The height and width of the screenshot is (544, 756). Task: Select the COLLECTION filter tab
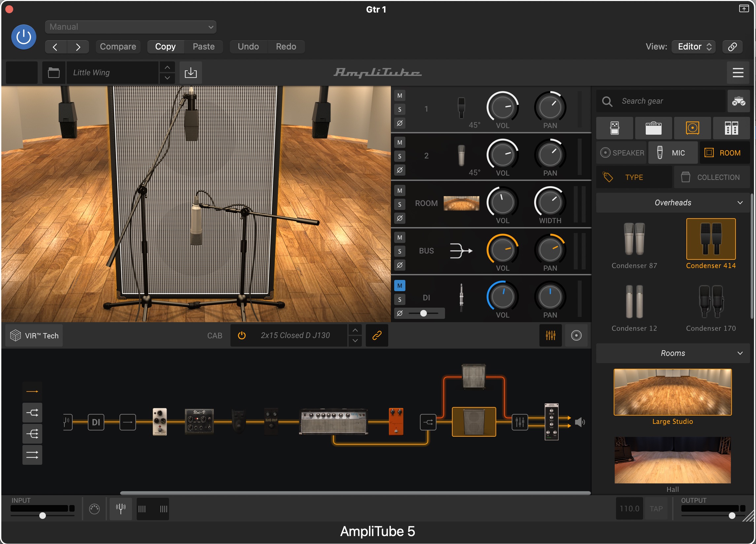click(712, 177)
